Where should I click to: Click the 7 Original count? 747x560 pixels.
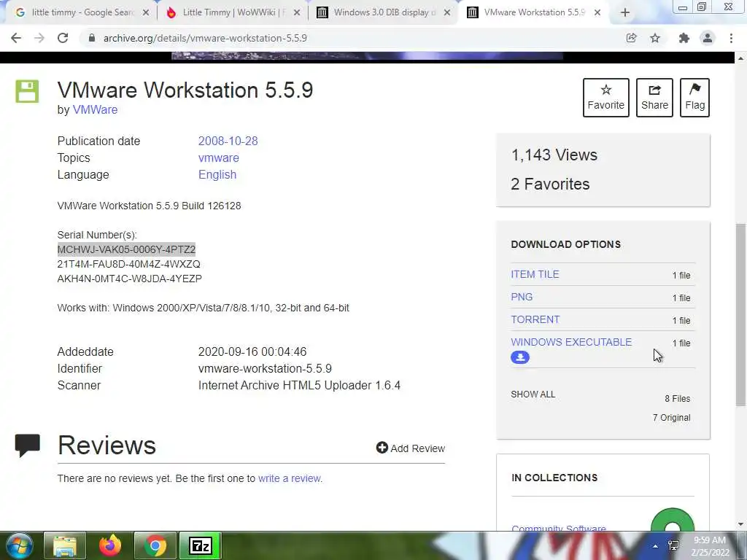pyautogui.click(x=671, y=418)
